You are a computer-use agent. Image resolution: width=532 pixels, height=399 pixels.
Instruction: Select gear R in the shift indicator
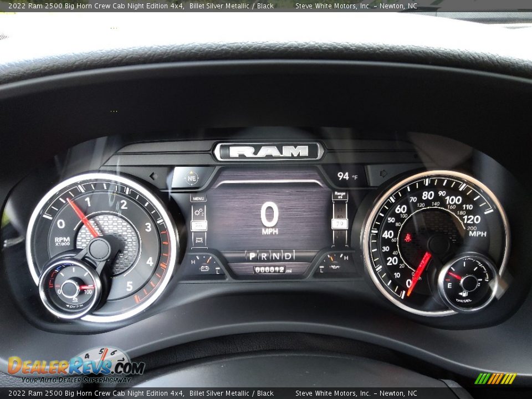coord(264,256)
